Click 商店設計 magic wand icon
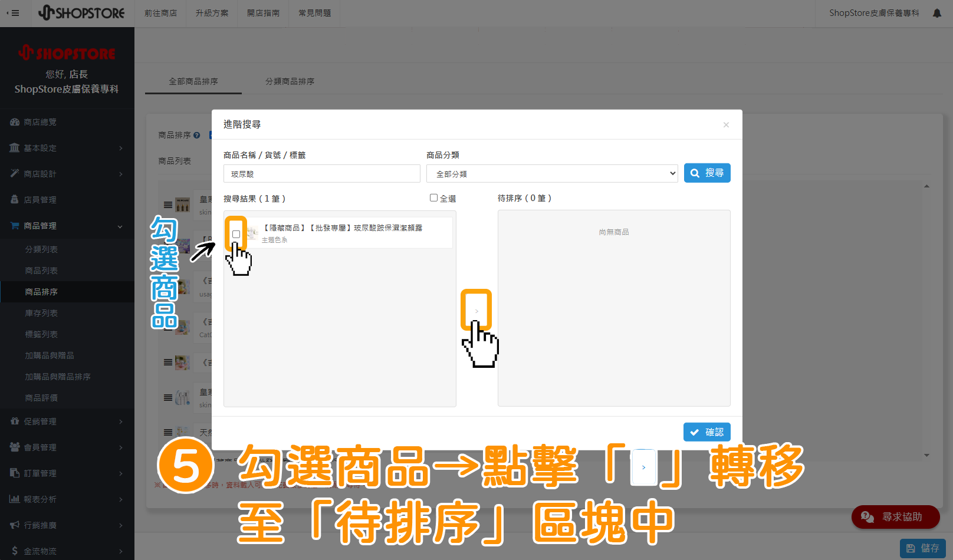The image size is (953, 560). point(15,174)
